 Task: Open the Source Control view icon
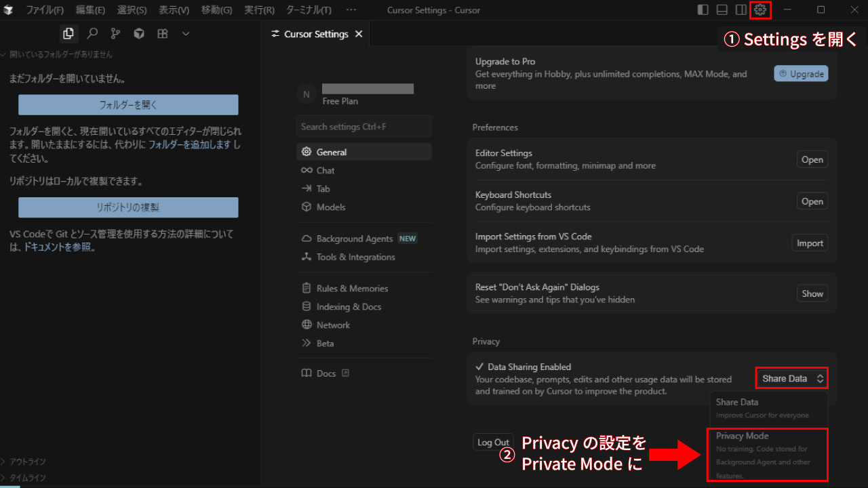coord(115,33)
